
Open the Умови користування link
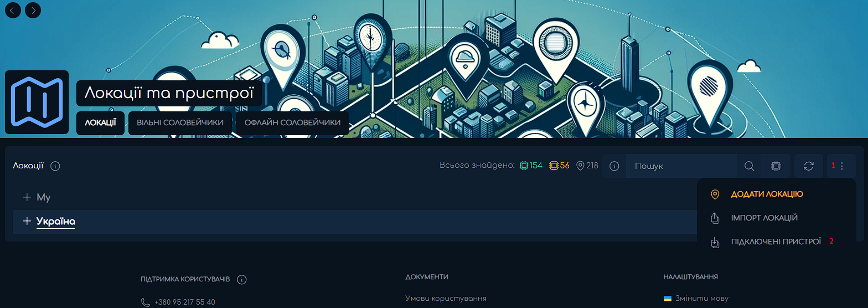click(446, 299)
